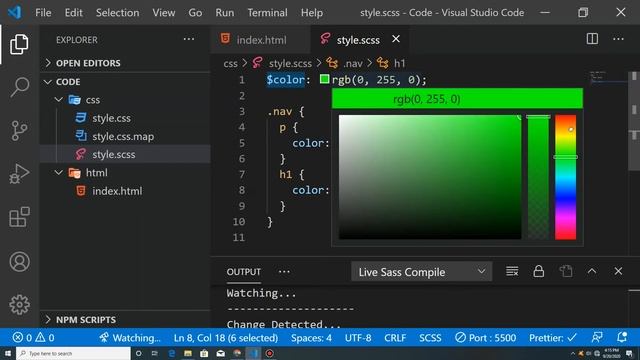This screenshot has height=360, width=640.
Task: Click the green color swatch before rgb value
Action: pyautogui.click(x=324, y=79)
